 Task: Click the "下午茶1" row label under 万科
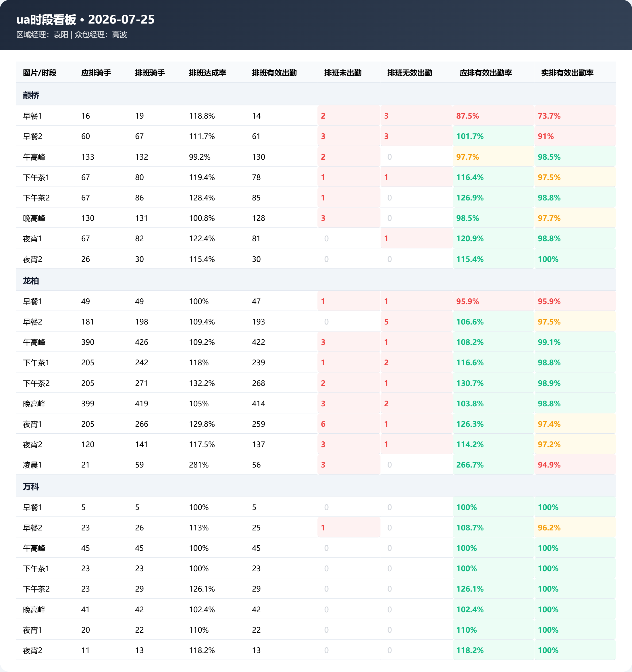[x=36, y=569]
